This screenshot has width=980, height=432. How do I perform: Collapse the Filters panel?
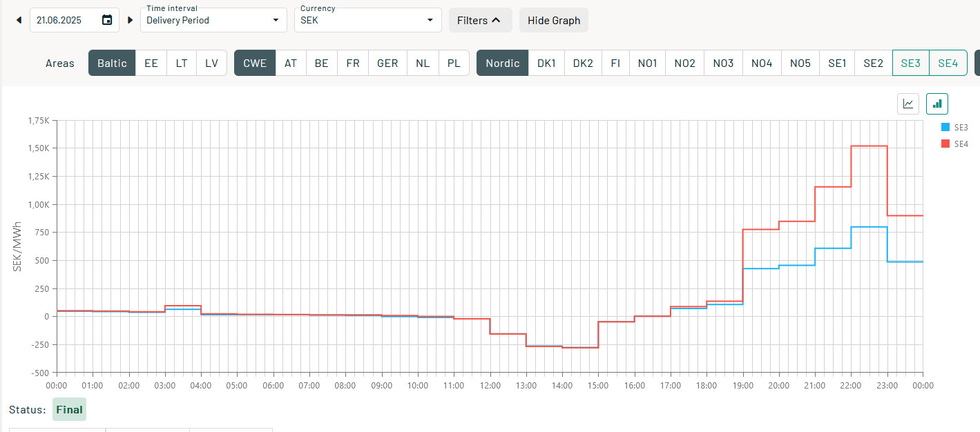click(x=480, y=20)
